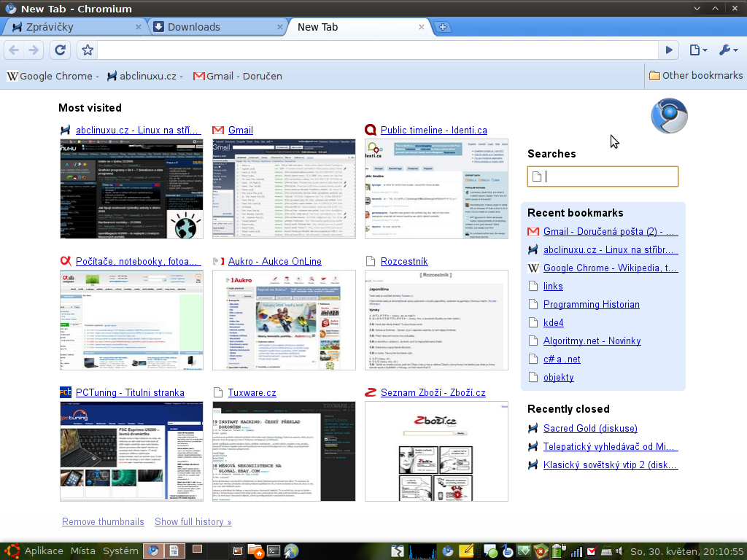
Task: Open the Alza computer shop thumbnail
Action: [x=131, y=320]
